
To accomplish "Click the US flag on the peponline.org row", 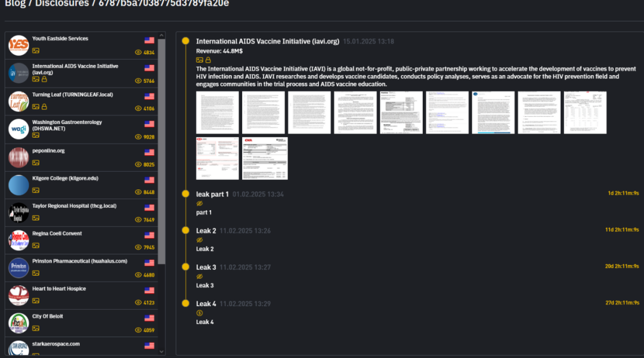I will 149,152.
